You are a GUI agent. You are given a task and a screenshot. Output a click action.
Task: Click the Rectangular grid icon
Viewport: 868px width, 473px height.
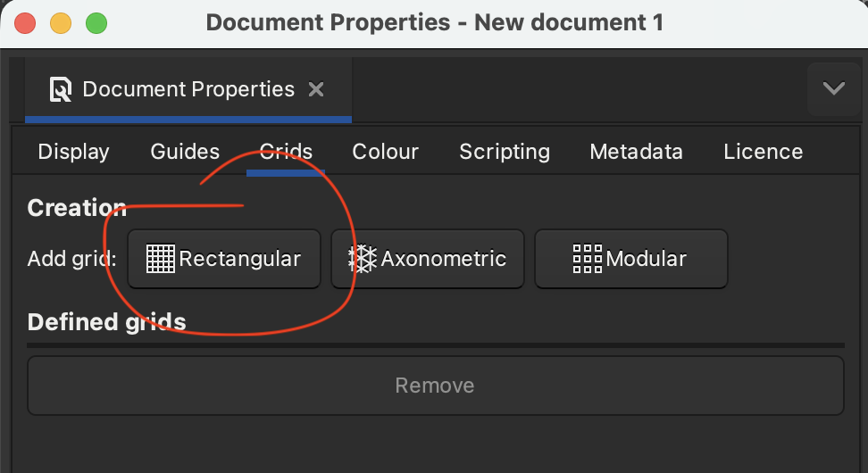click(x=161, y=259)
